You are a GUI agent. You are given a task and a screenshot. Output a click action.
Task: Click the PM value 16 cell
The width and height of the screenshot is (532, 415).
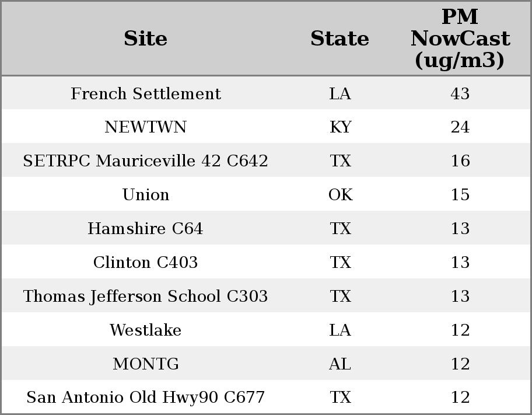(460, 161)
